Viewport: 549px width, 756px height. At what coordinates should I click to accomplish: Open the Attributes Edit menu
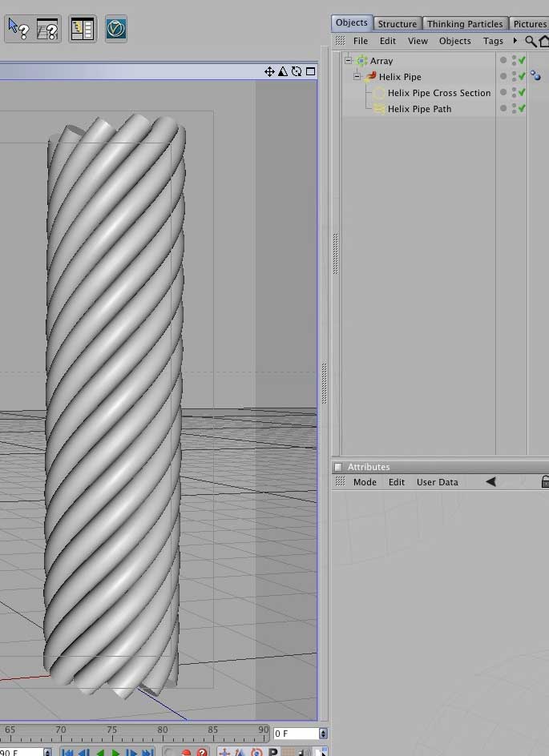point(397,482)
